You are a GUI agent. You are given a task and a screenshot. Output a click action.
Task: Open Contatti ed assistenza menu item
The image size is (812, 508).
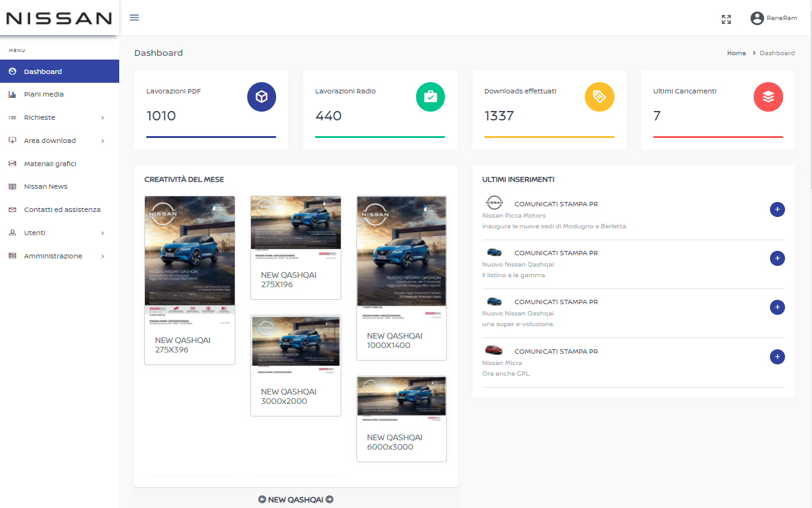(60, 209)
